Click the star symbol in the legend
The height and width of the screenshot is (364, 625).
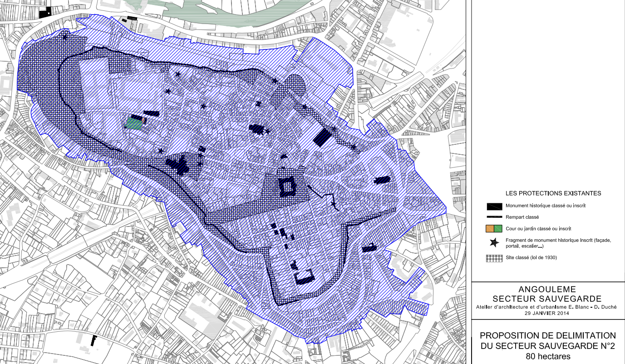point(493,243)
